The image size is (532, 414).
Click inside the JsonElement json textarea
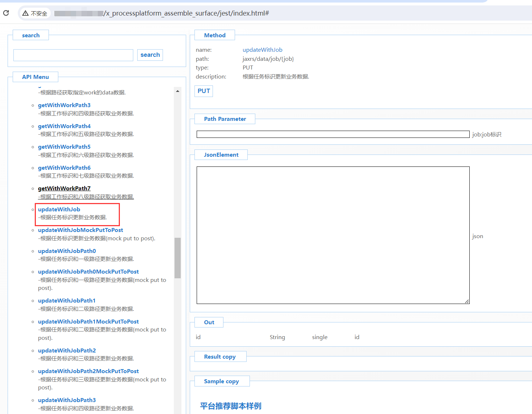[333, 235]
